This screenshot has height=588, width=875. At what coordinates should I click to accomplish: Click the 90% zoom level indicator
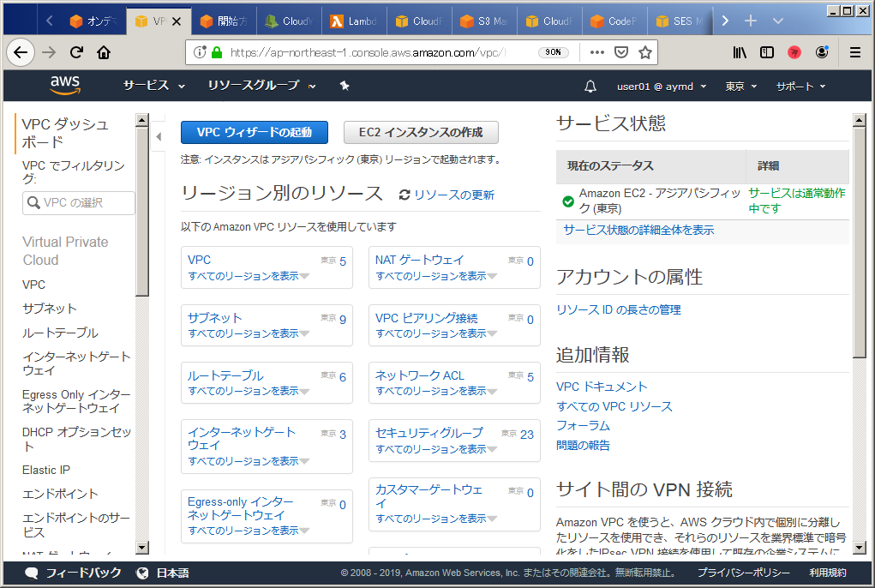pos(553,52)
